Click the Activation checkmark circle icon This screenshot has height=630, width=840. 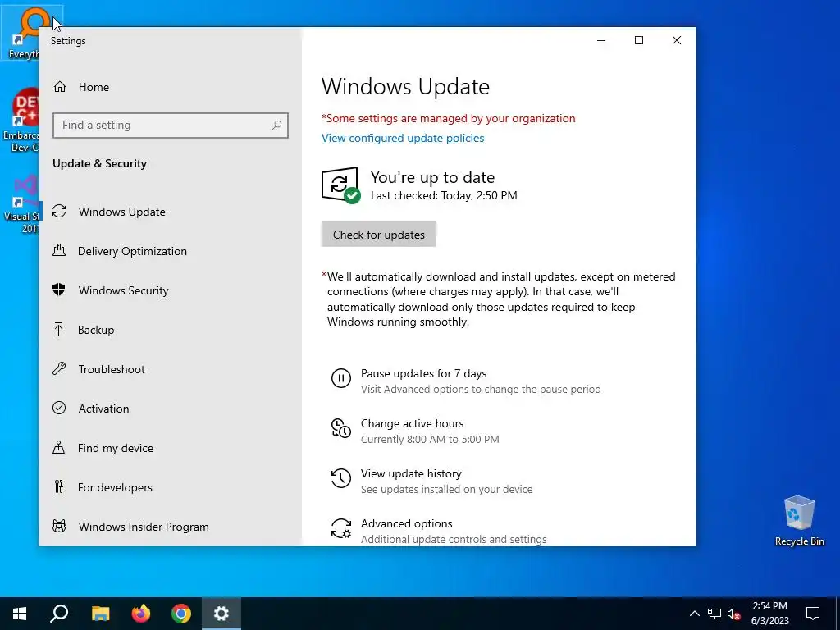pos(59,409)
